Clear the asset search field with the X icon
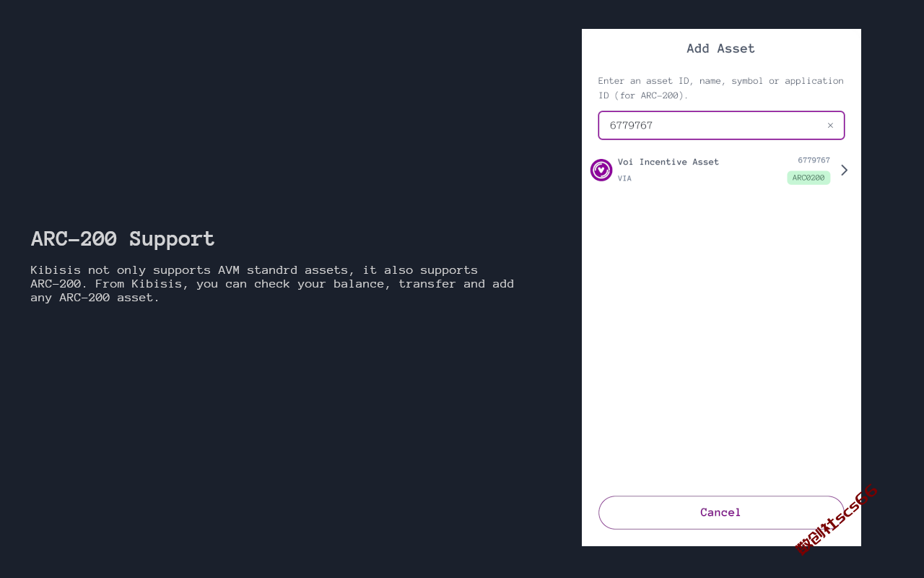924x578 pixels. coord(830,126)
